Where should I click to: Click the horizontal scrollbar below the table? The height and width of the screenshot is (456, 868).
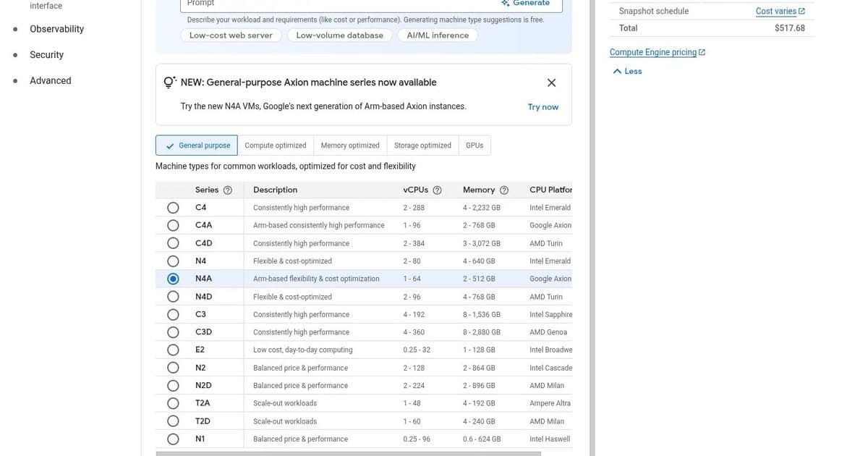point(347,452)
